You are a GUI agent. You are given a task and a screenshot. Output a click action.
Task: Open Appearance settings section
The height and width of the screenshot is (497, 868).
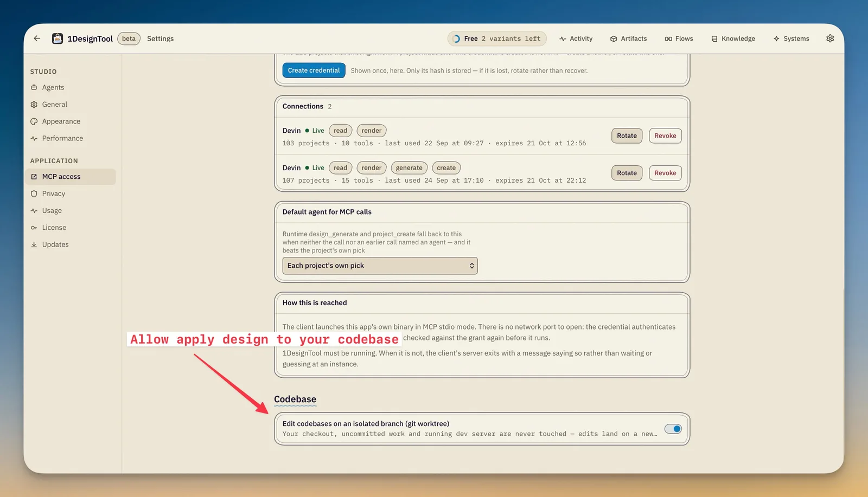71,121
